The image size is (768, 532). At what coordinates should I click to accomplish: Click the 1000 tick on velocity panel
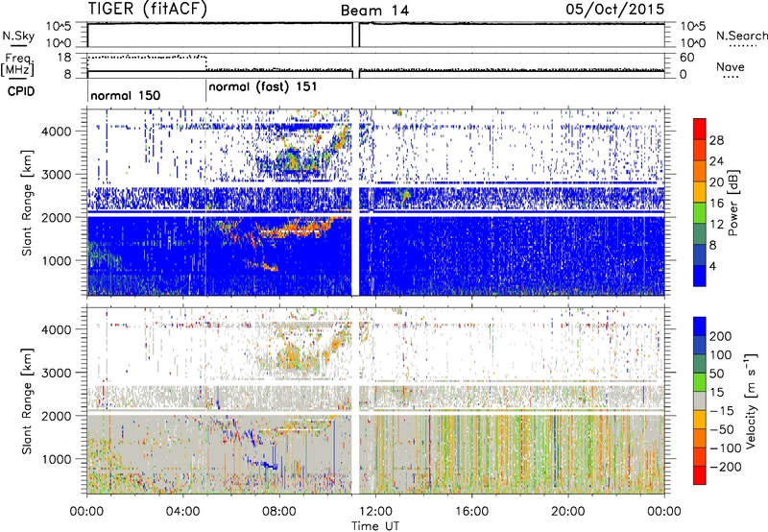57,459
